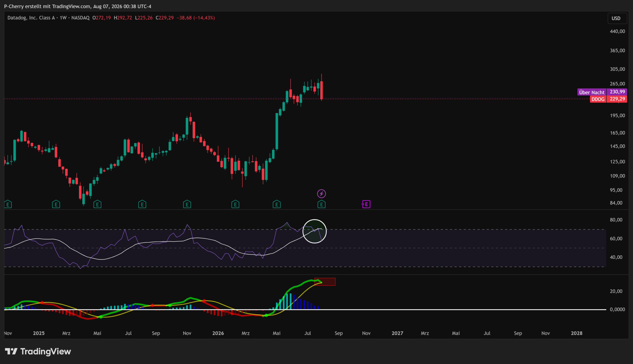This screenshot has width=633, height=364.
Task: Select the 165,00 price axis label
Action: 617,133
